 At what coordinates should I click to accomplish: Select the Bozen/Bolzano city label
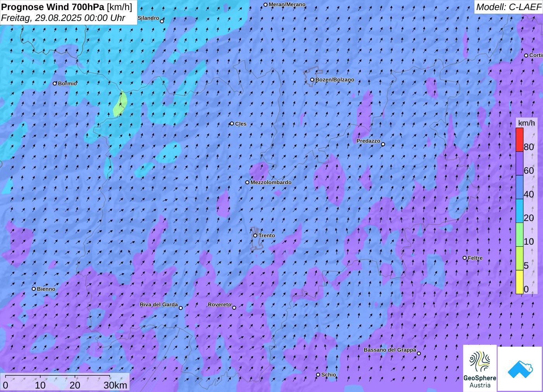[x=335, y=80]
